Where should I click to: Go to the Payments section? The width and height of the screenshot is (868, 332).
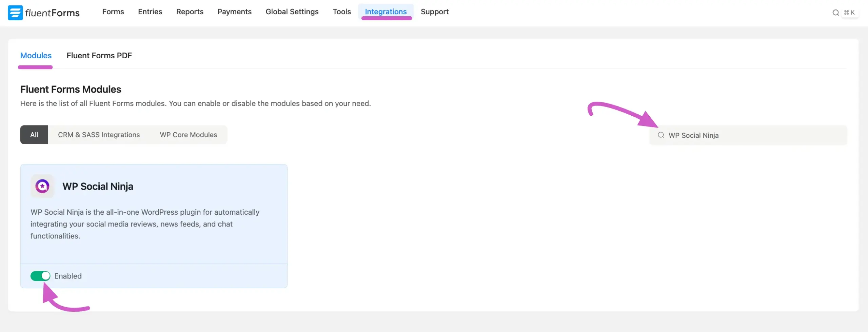(235, 12)
